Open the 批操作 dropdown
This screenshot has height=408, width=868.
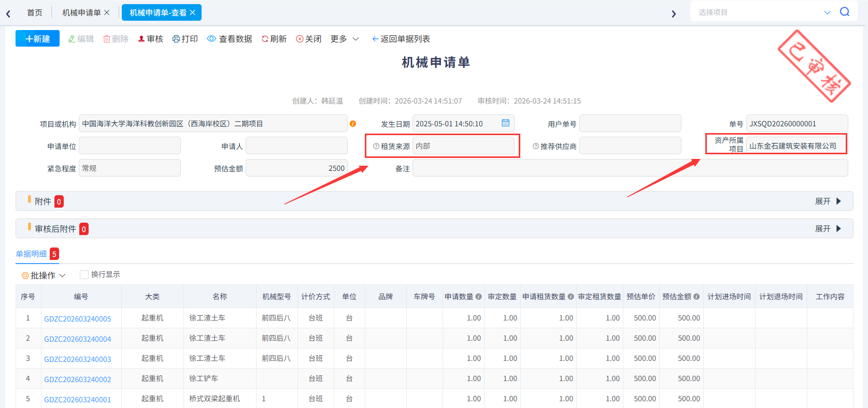(44, 275)
